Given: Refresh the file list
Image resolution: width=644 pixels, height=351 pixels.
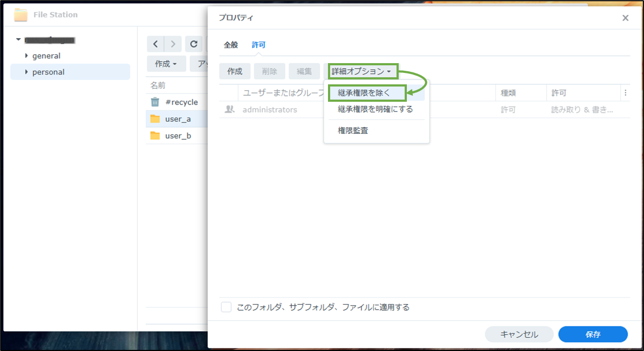Looking at the screenshot, I should 194,44.
